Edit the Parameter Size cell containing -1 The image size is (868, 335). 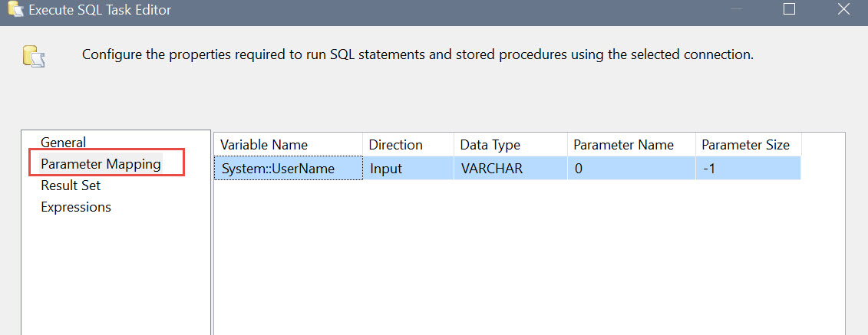click(748, 168)
